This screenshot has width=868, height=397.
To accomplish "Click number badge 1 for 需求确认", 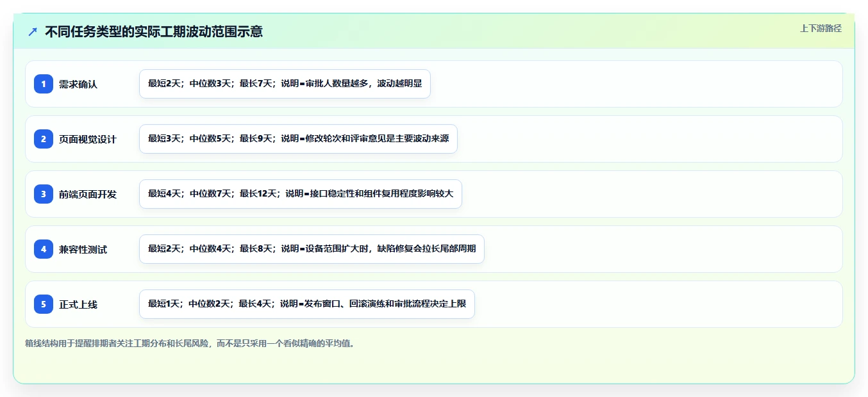I will (44, 84).
